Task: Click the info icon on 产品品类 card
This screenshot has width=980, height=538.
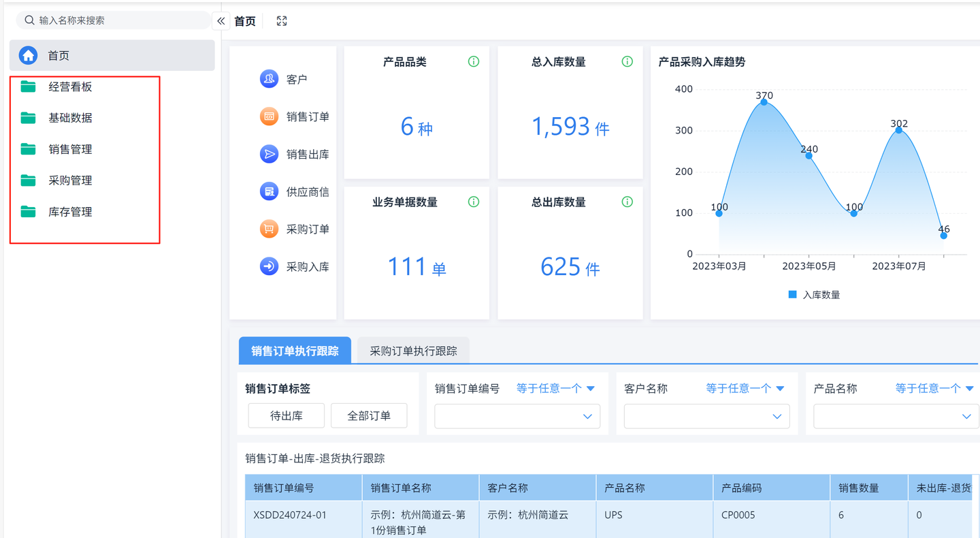Action: tap(473, 61)
